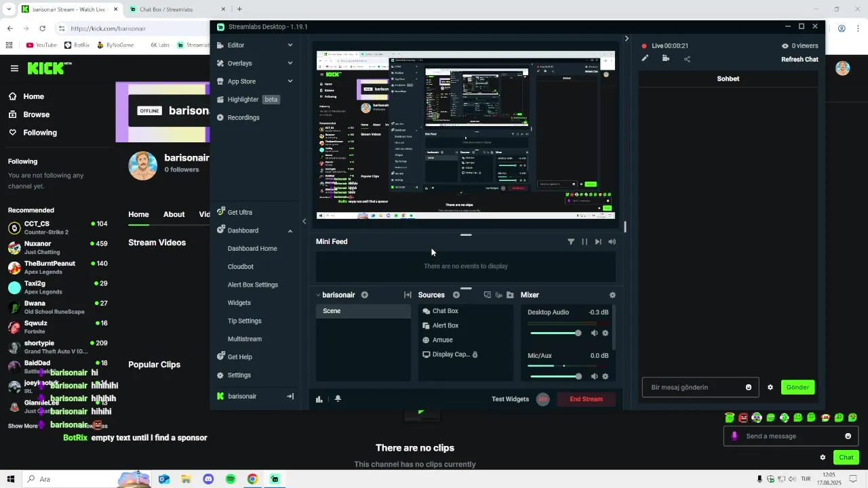The height and width of the screenshot is (488, 868).
Task: Open Kick chat settings gear beside Chat
Action: (823, 457)
